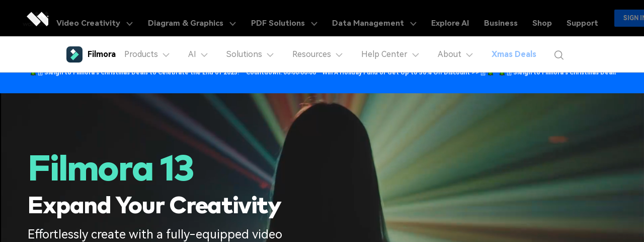
Task: Expand the Diagram & Graphics chevron
Action: click(x=232, y=24)
